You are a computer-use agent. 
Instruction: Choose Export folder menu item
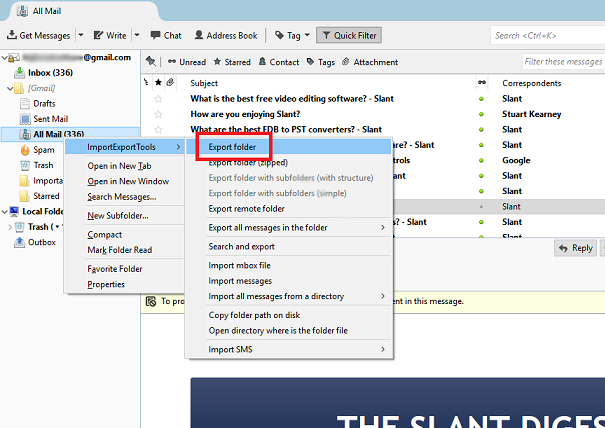(x=289, y=147)
